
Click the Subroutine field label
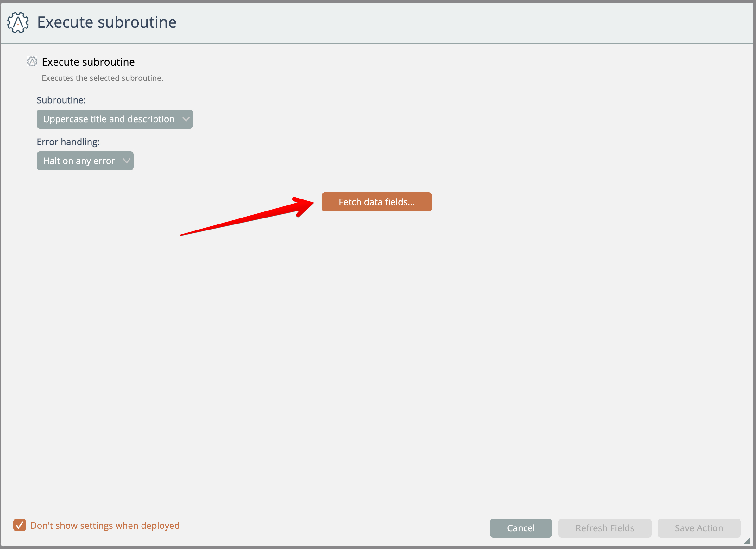(61, 100)
